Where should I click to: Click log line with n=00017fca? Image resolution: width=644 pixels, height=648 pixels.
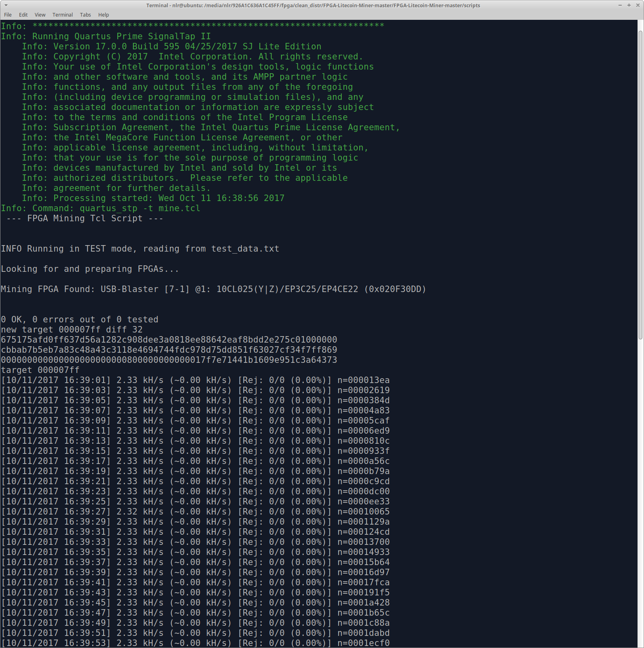tap(195, 582)
